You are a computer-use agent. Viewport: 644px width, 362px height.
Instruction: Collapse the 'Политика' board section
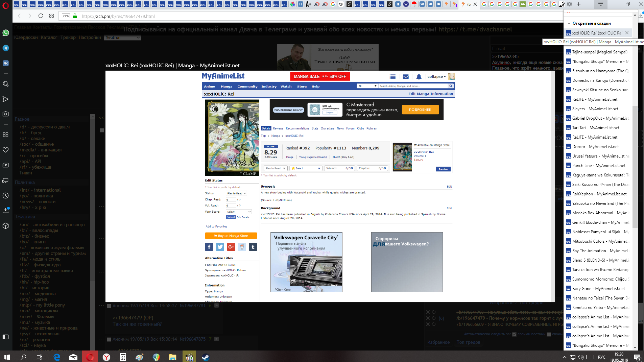pos(25,183)
